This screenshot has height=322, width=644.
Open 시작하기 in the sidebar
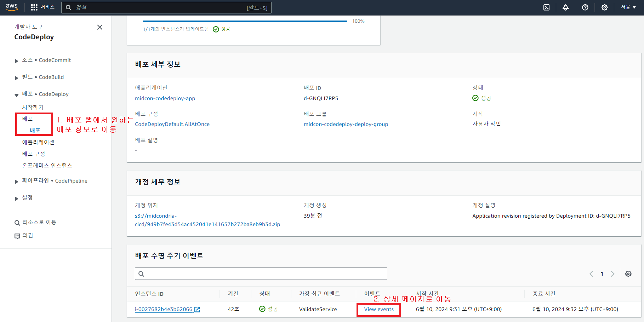coord(33,107)
